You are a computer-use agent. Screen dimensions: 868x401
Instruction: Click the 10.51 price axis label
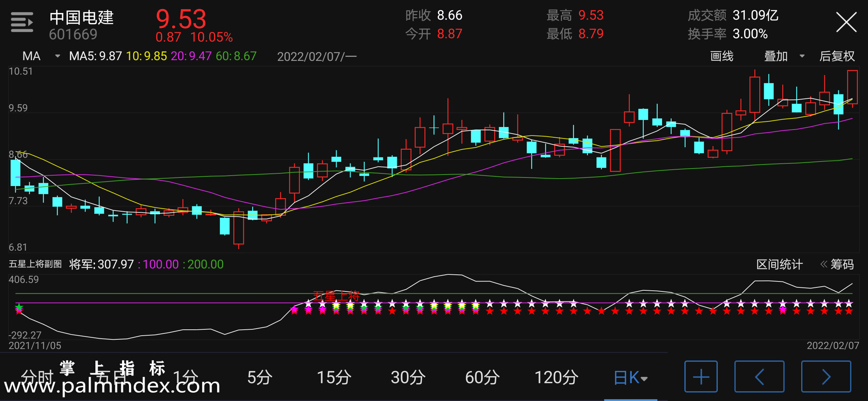[20, 71]
